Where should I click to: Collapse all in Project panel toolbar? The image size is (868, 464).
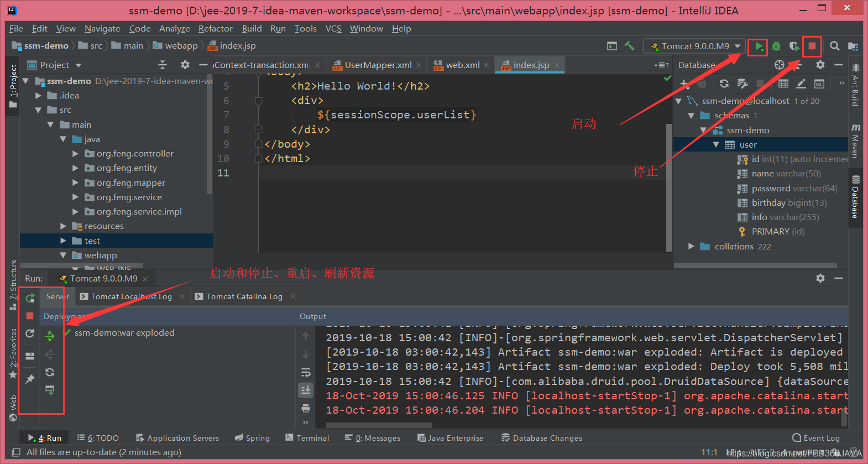[163, 65]
